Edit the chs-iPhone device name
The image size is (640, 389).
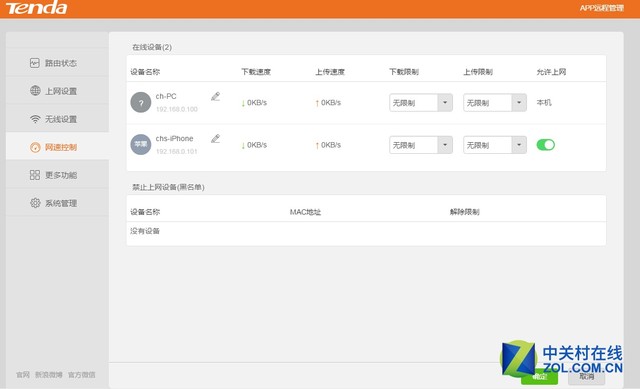pos(216,139)
